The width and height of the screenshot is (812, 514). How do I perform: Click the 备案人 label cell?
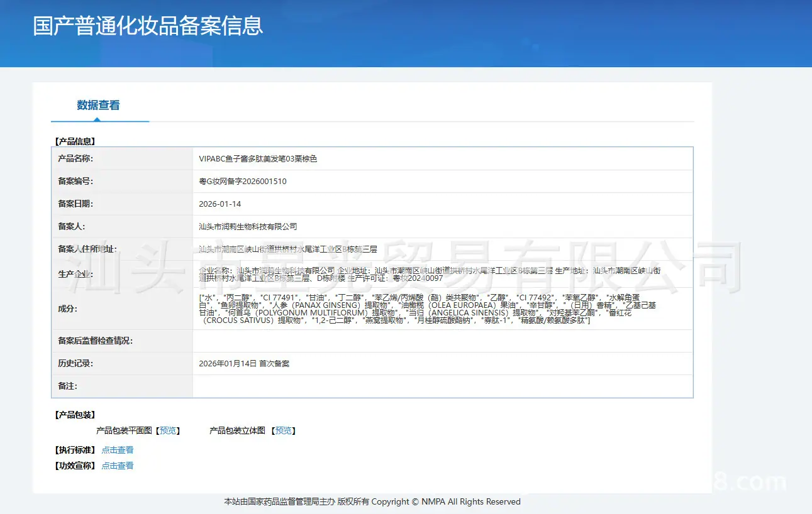(x=122, y=227)
